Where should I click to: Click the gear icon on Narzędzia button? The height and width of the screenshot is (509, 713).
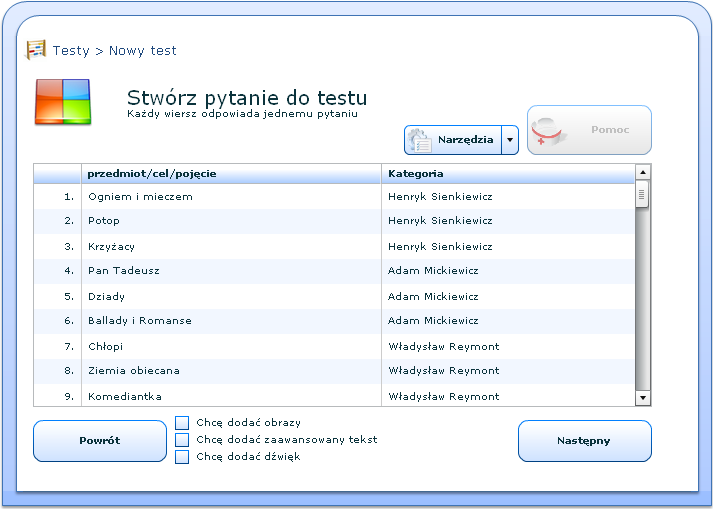419,140
